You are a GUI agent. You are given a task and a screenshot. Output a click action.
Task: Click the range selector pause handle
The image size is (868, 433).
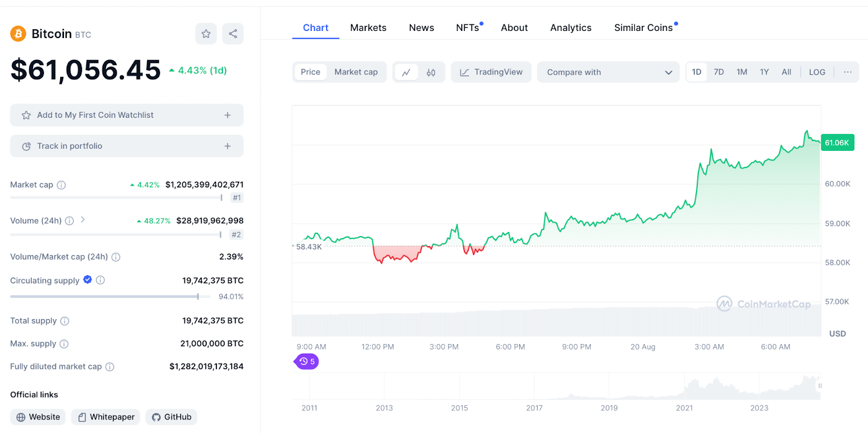coord(820,386)
